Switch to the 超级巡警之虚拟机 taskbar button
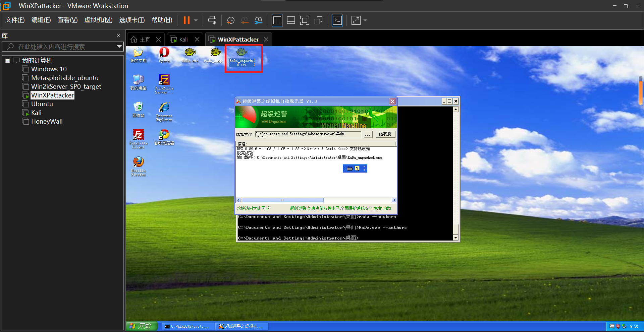The image size is (644, 332). (241, 326)
